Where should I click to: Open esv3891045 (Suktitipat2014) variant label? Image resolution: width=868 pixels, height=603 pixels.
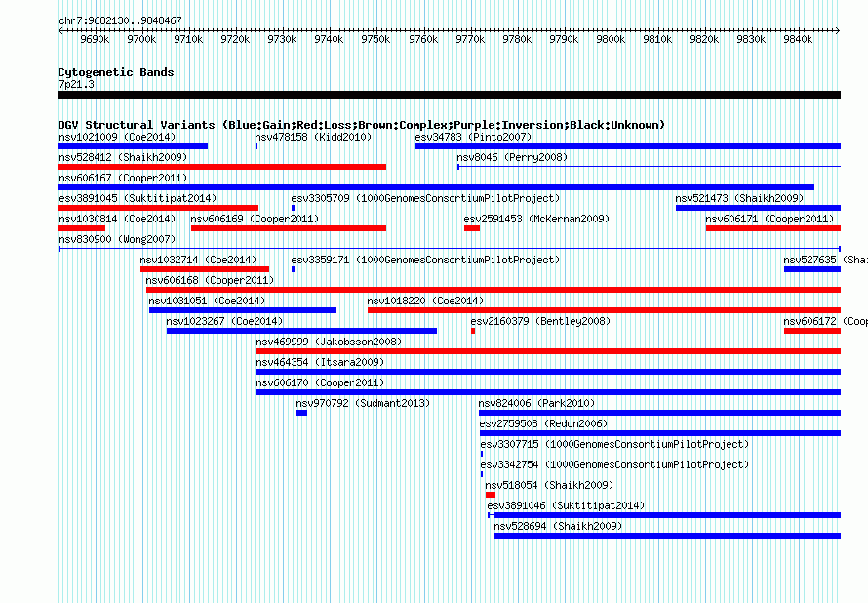point(138,198)
